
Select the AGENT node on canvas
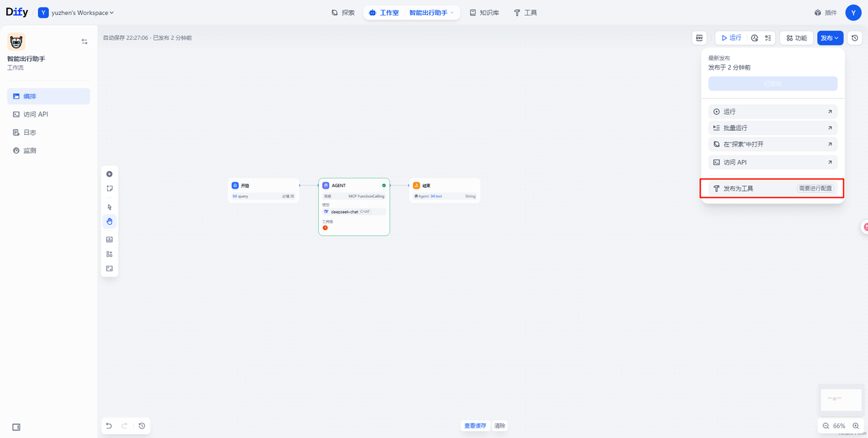354,185
